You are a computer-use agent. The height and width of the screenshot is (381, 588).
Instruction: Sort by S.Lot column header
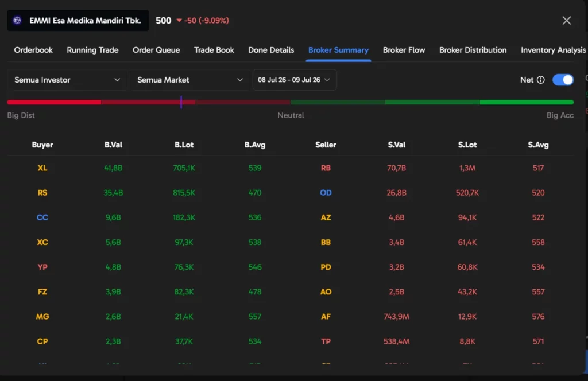467,145
